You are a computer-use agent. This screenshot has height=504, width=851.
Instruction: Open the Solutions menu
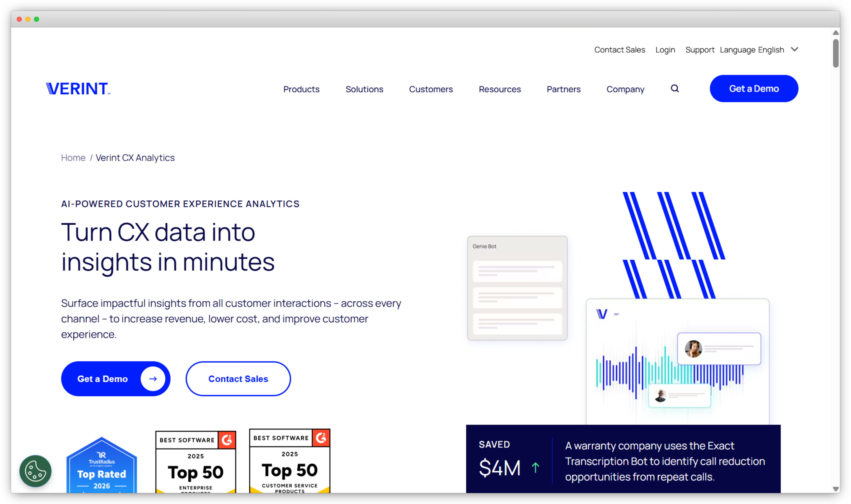point(364,89)
